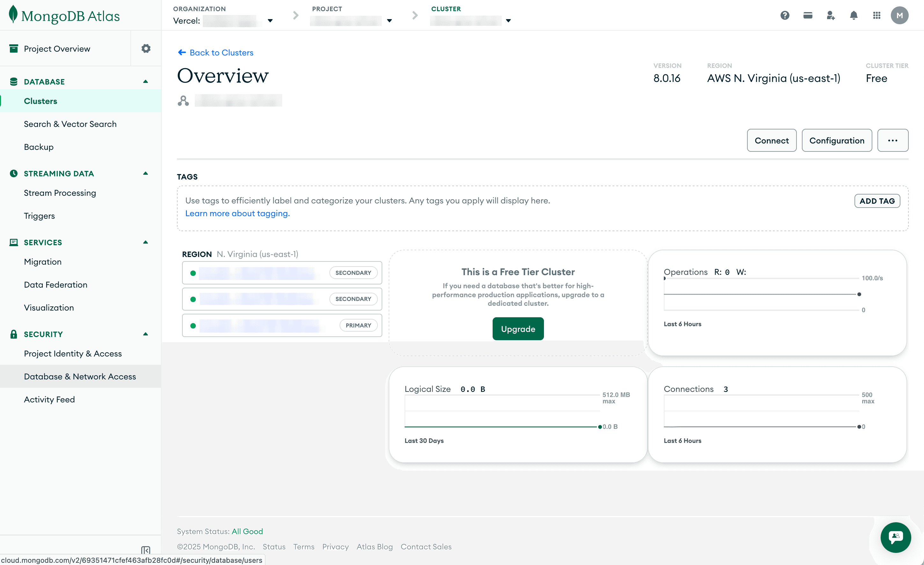The image size is (924, 565).
Task: Open the cluster more options ellipsis
Action: pos(893,140)
